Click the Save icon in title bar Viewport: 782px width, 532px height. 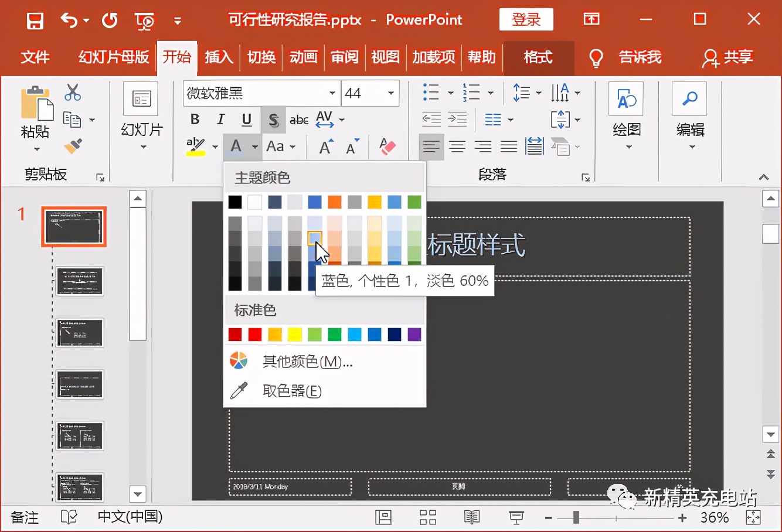coord(35,21)
